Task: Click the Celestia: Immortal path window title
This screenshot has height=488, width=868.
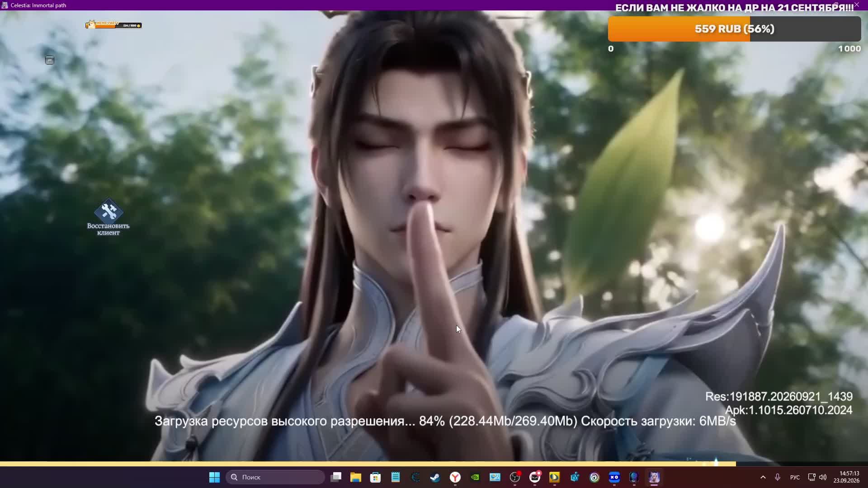Action: pos(38,5)
